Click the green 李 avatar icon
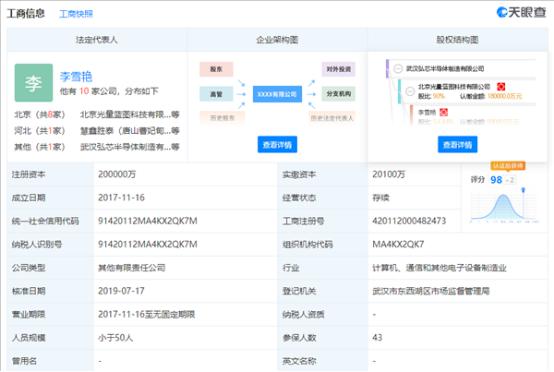 pos(34,83)
